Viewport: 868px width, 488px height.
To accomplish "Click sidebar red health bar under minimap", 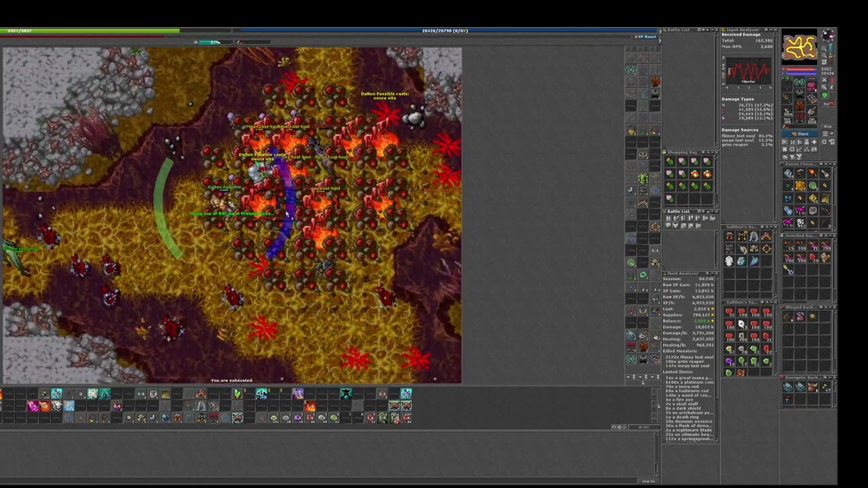I will point(802,68).
